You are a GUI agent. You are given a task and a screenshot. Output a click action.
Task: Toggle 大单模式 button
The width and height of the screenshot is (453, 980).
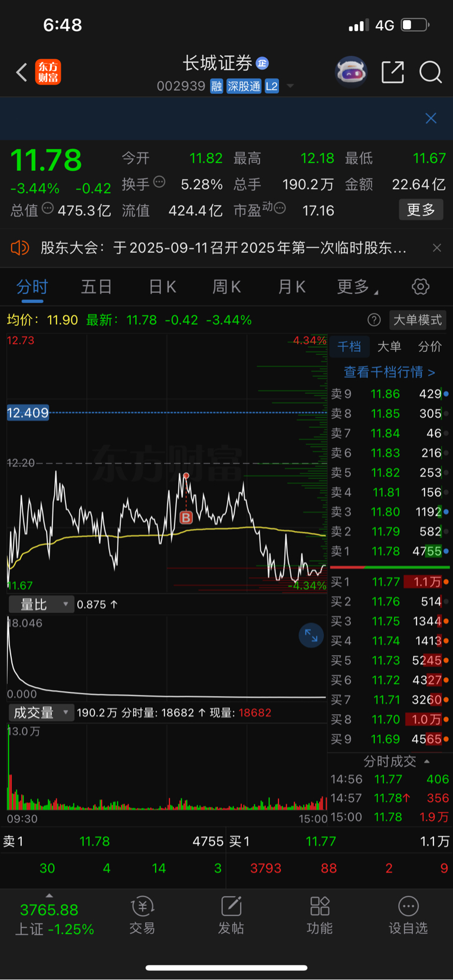pos(418,320)
